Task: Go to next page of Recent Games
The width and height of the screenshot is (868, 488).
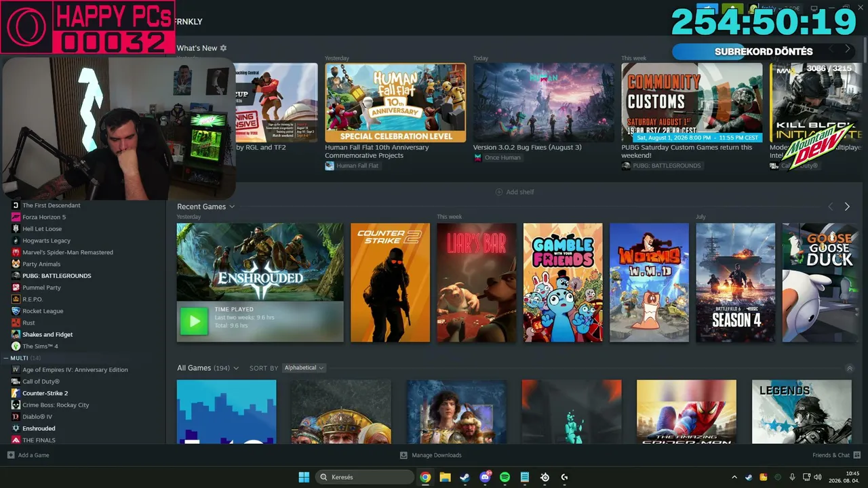Action: (x=847, y=207)
